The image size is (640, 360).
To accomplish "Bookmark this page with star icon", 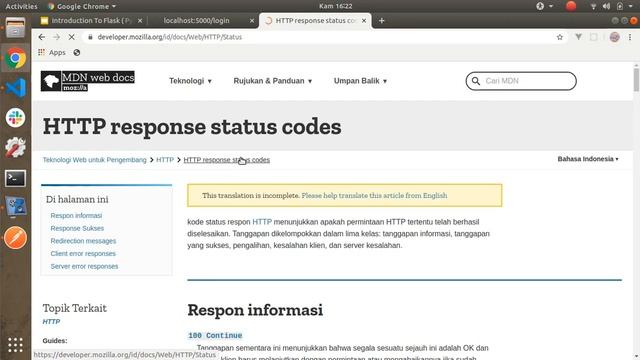I will (560, 37).
